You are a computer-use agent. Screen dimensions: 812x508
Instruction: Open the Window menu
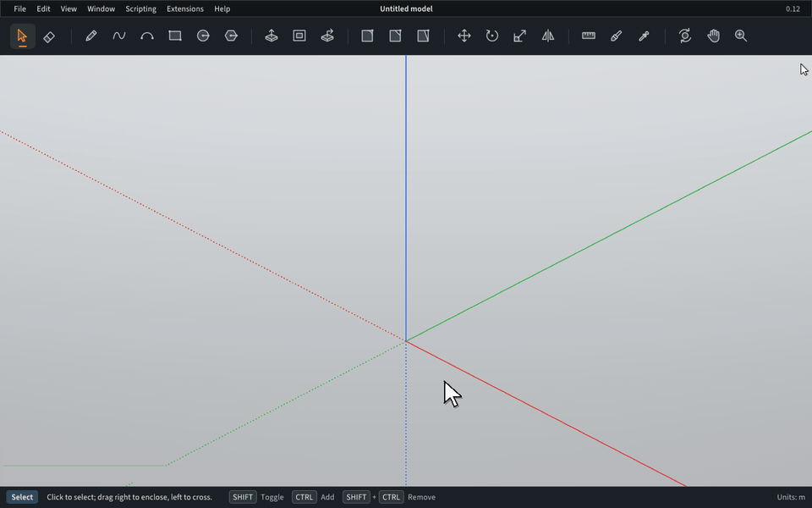pos(101,8)
